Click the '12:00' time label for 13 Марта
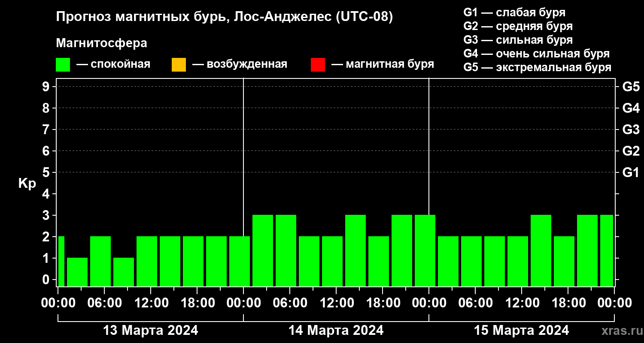This screenshot has width=644, height=343. coord(151,303)
